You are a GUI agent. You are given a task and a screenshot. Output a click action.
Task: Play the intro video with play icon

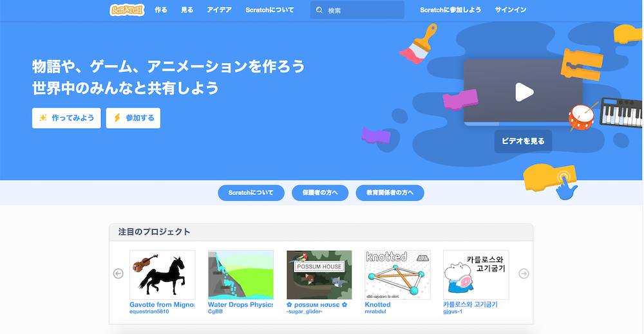tap(524, 92)
